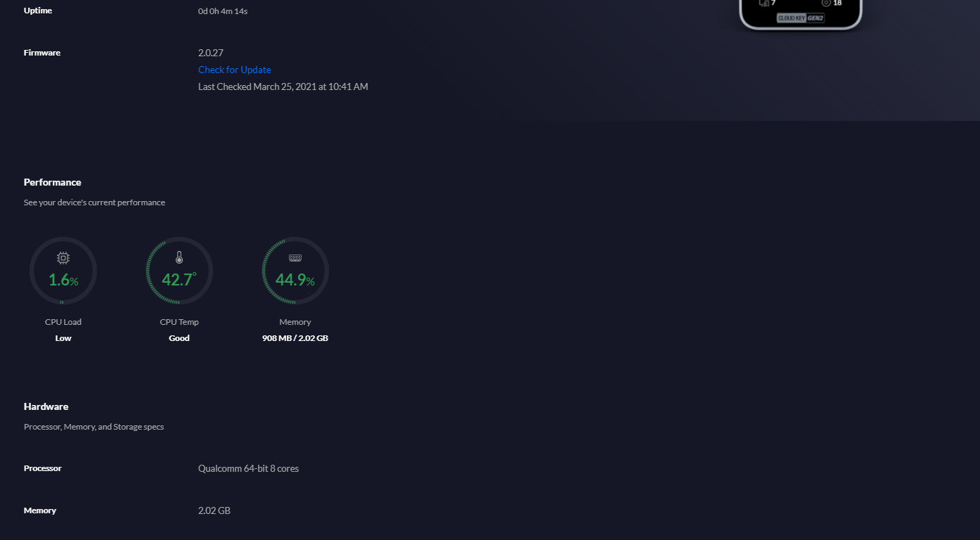This screenshot has height=540, width=980.
Task: Click the Last Checked March 25, 2021 text
Action: (x=283, y=86)
